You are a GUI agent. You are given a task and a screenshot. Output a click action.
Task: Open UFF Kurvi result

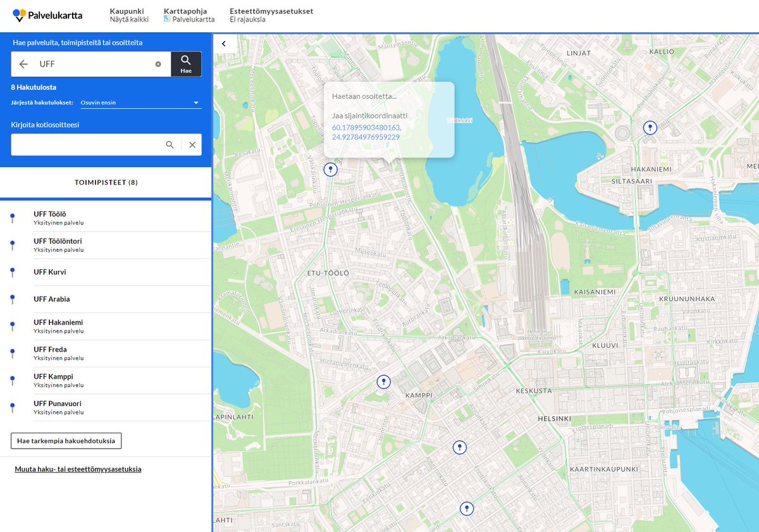click(106, 272)
